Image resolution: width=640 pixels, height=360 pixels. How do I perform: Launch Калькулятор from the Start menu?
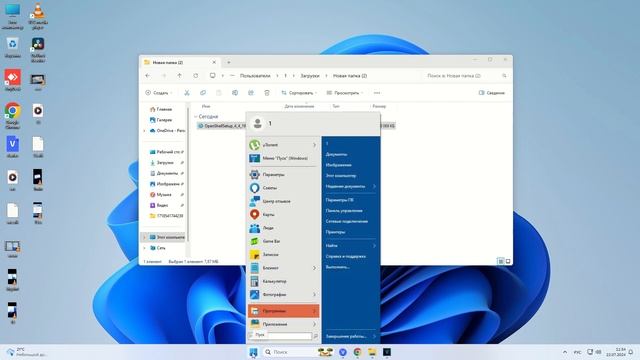click(x=283, y=281)
